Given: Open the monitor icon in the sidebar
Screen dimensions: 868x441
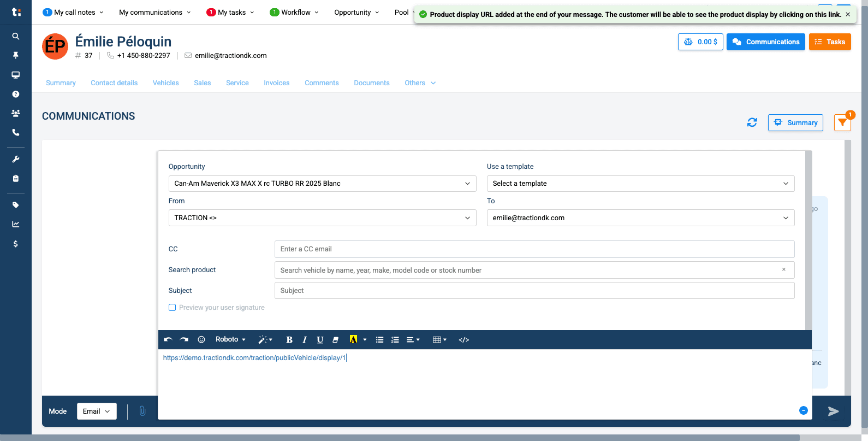Looking at the screenshot, I should 16,75.
